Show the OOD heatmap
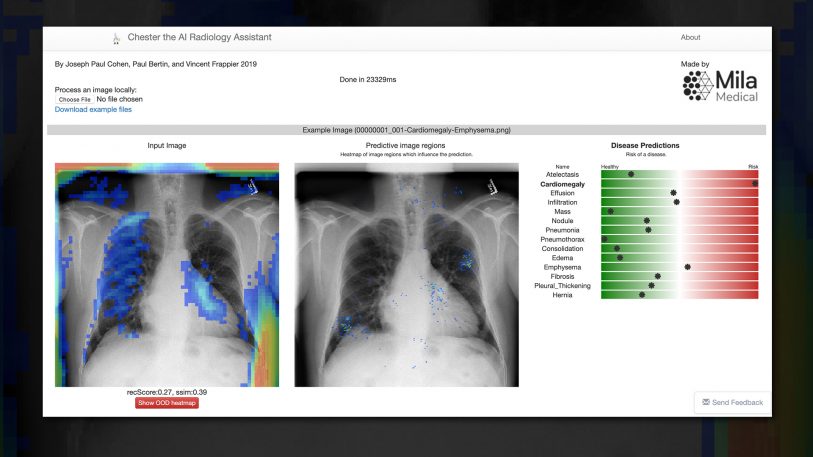Image resolution: width=813 pixels, height=457 pixels. [167, 403]
